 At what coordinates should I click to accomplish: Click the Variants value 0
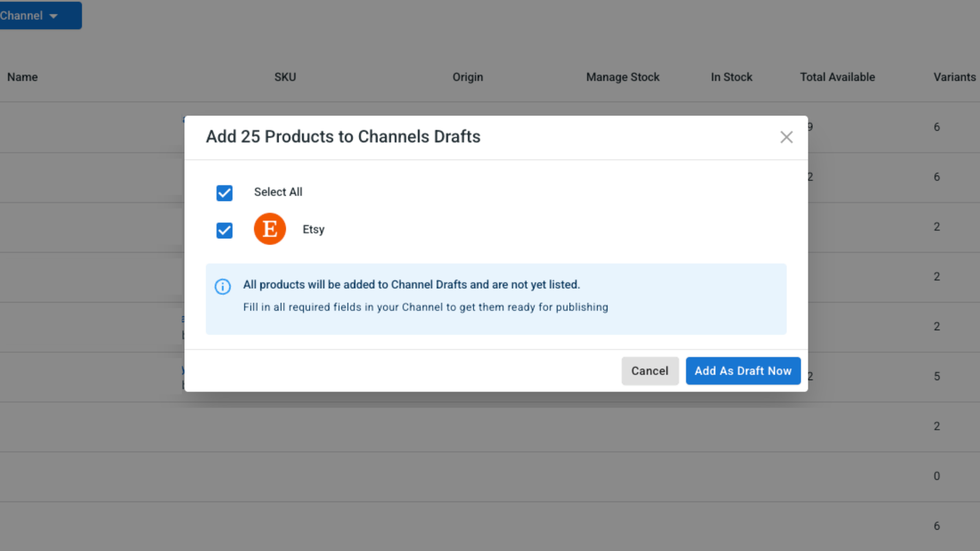(x=937, y=476)
